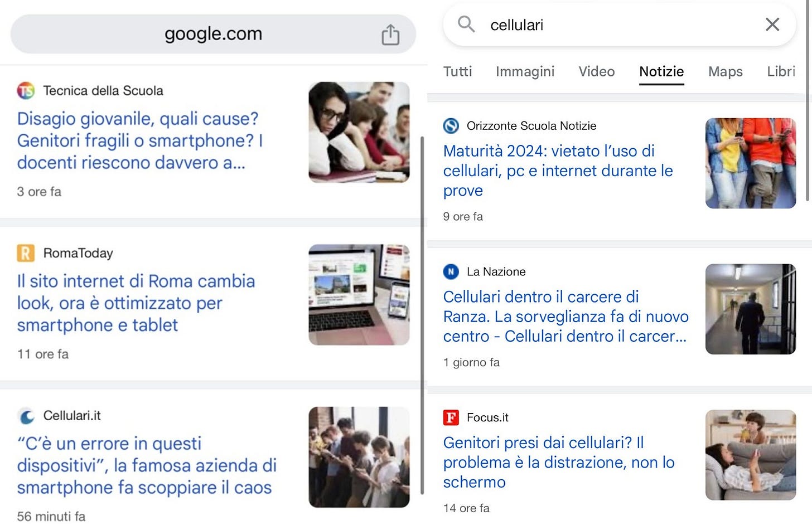The image size is (812, 525).
Task: Click the 56 minuti fa timestamp
Action: 51,517
